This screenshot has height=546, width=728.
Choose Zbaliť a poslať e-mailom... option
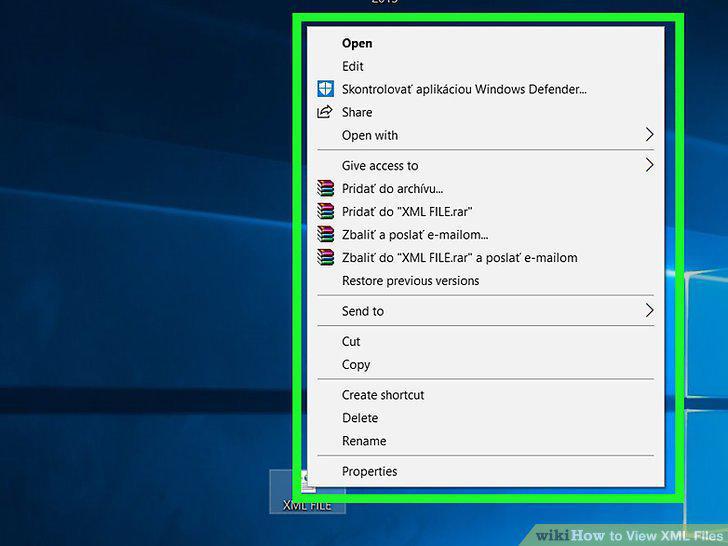(x=415, y=235)
